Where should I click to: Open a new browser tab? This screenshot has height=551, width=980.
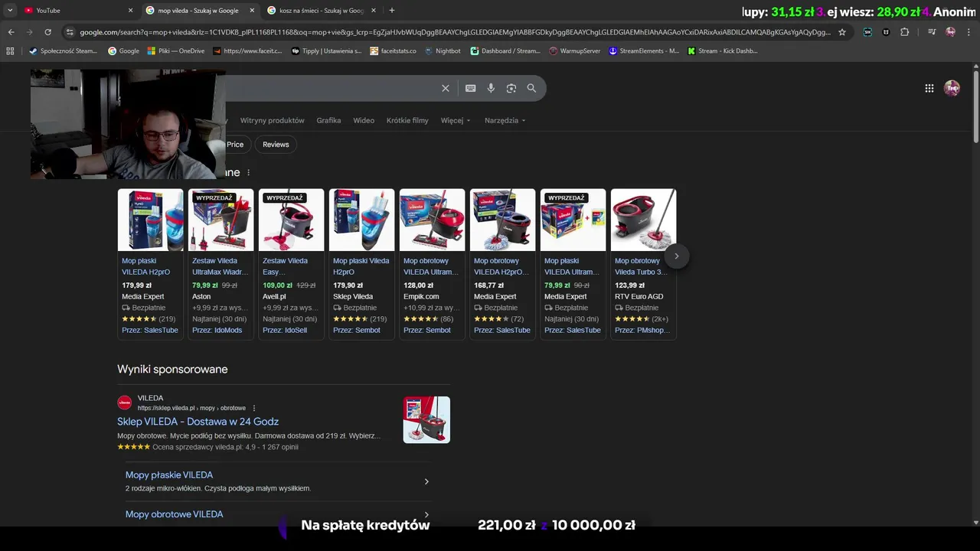(x=392, y=10)
